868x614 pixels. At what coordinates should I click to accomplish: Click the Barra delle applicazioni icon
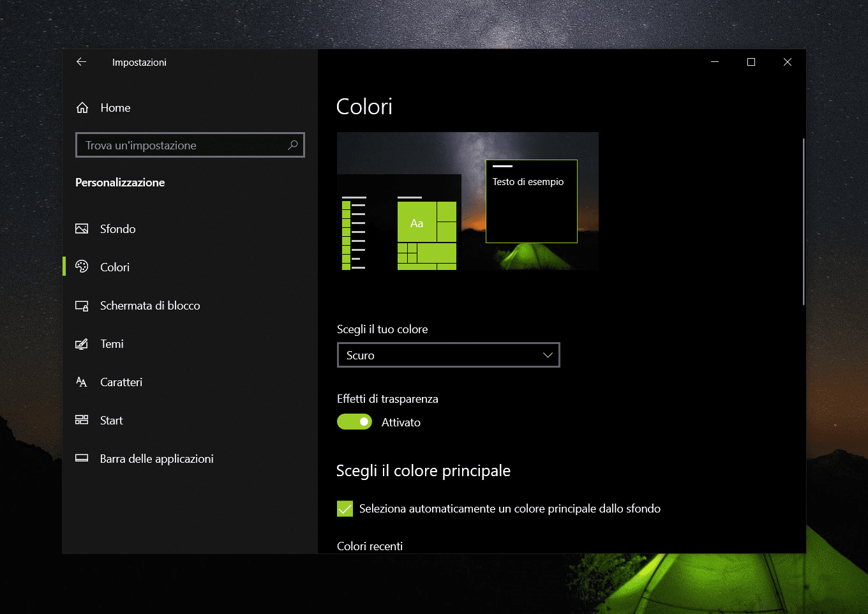82,458
